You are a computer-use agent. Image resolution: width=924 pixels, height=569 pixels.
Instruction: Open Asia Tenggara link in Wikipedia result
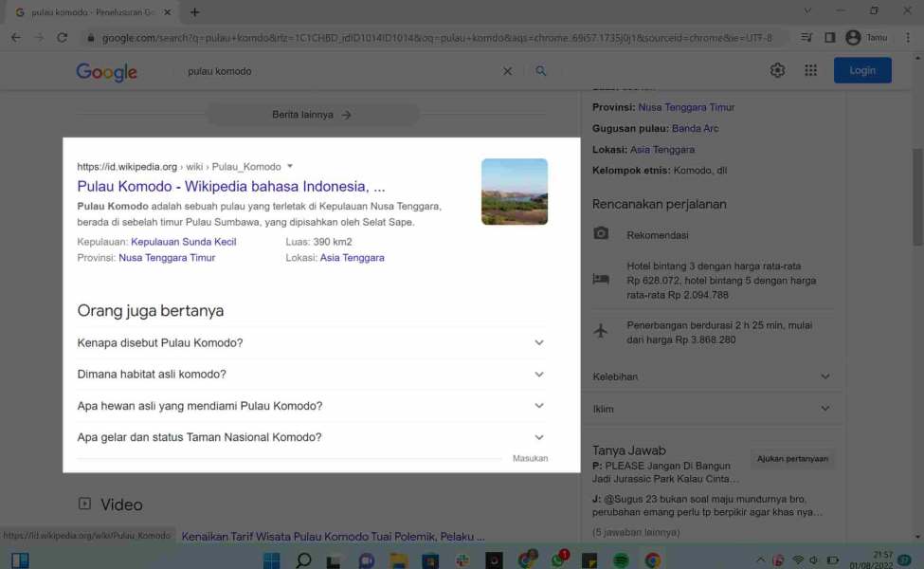point(352,258)
